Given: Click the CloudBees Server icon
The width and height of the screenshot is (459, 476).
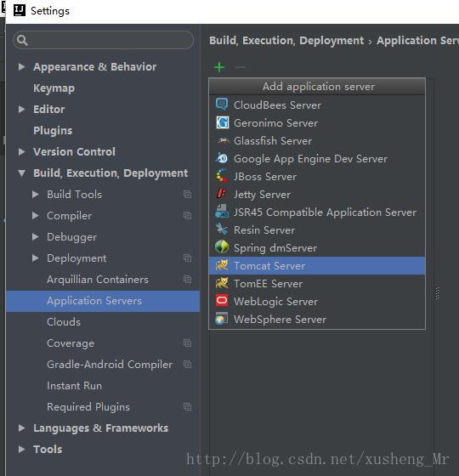Looking at the screenshot, I should pos(222,105).
